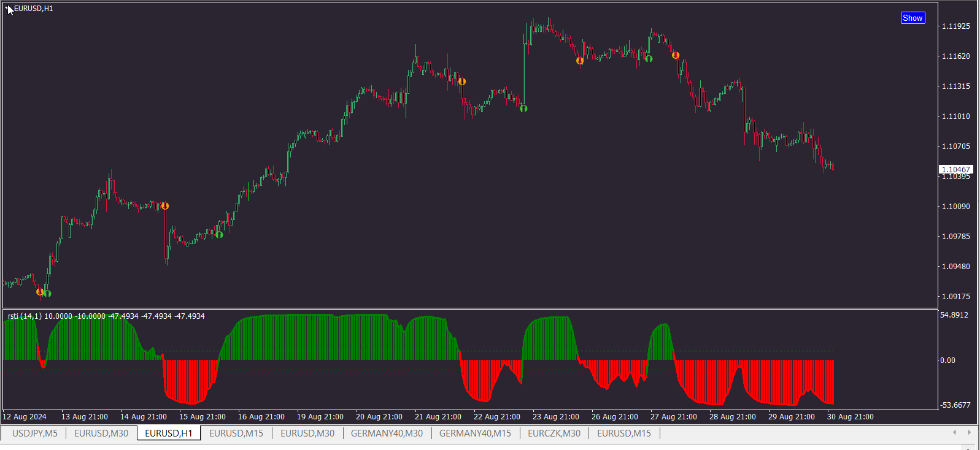This screenshot has height=450, width=980.
Task: Click orange signal marker near 1.11315 on 22 Aug
Action: pos(462,82)
